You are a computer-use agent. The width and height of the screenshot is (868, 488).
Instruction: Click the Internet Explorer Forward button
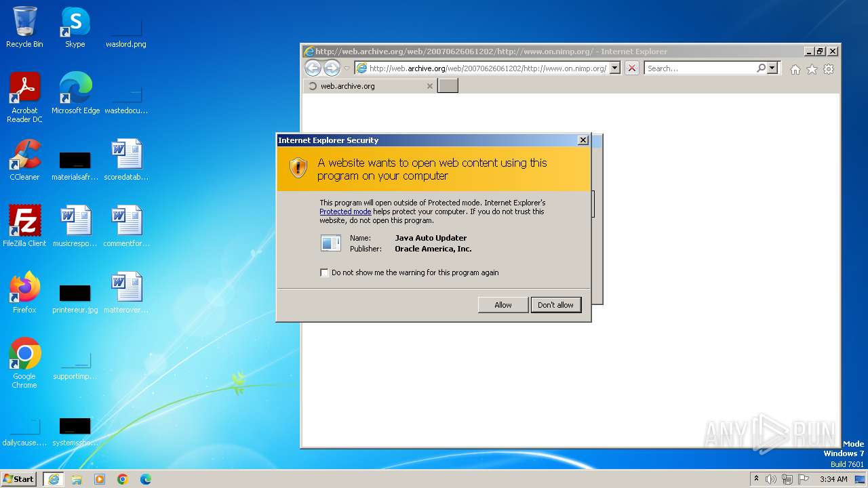[332, 68]
